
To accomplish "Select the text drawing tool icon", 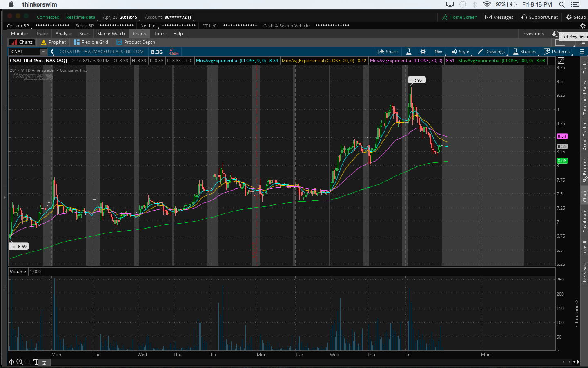I will point(36,362).
